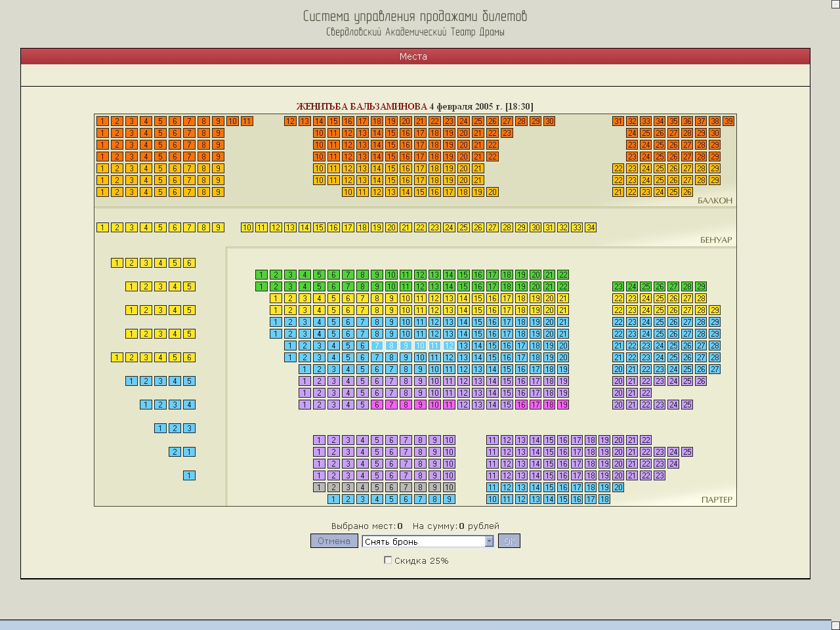The image size is (840, 630).
Task: Click the На сумму: 0 рублей total
Action: coord(456,526)
